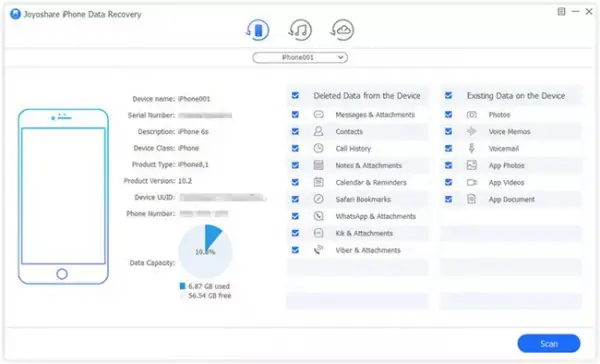
Task: Click the blue 6.87 GB used legend swatch
Action: tap(183, 286)
